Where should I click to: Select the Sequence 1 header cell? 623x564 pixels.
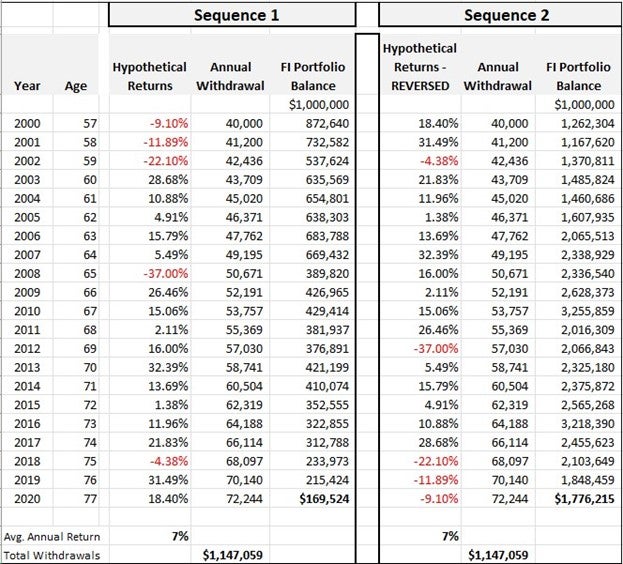(x=232, y=15)
